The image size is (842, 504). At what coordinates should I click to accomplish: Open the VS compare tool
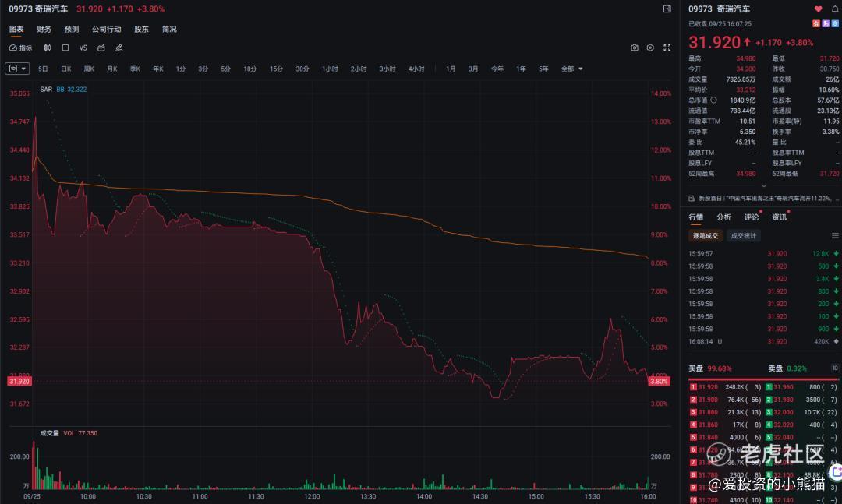pyautogui.click(x=83, y=48)
